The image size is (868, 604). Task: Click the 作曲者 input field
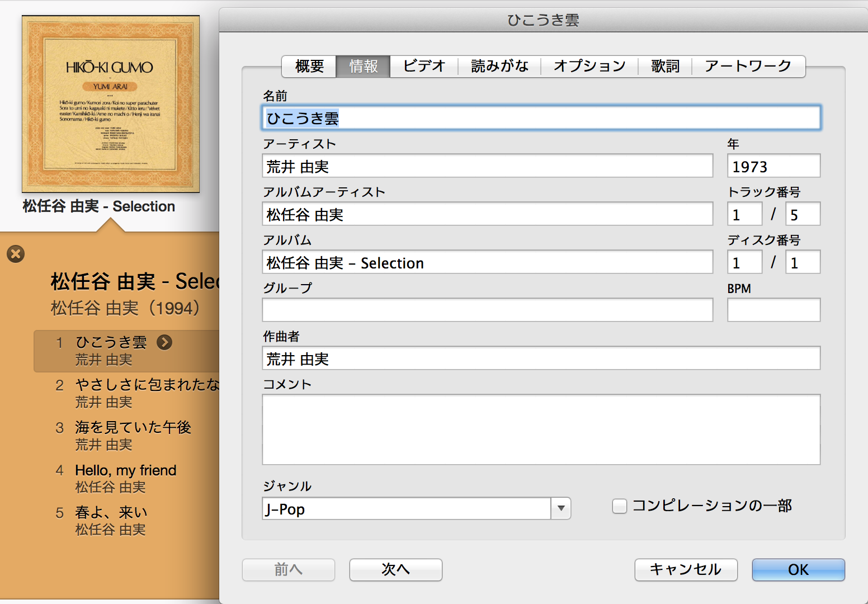[x=541, y=358]
